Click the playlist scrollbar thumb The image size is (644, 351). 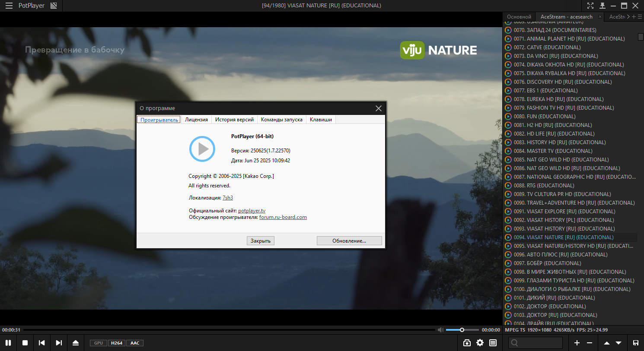(x=641, y=37)
